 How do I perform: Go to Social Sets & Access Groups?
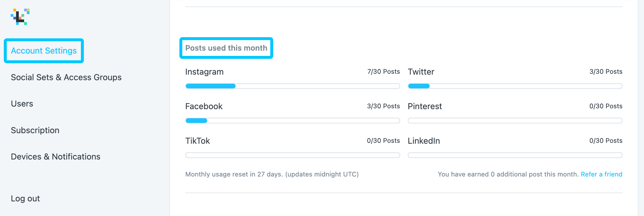click(66, 77)
